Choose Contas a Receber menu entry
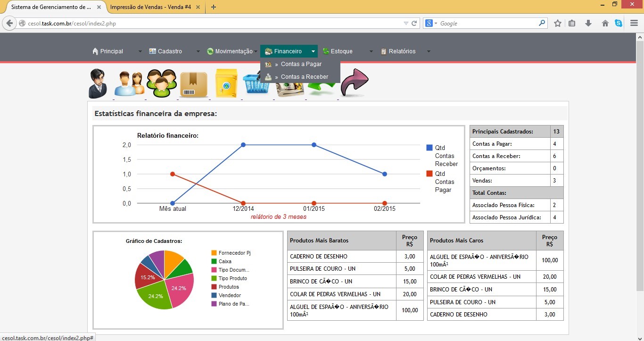This screenshot has width=644, height=341. click(304, 76)
